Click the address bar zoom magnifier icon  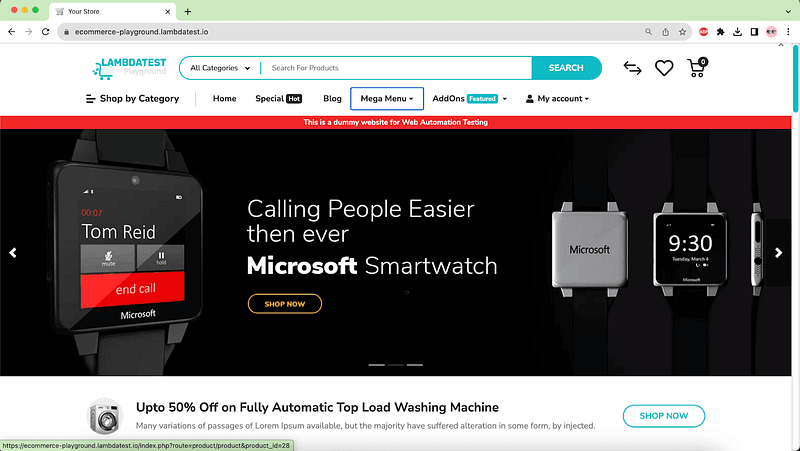648,32
